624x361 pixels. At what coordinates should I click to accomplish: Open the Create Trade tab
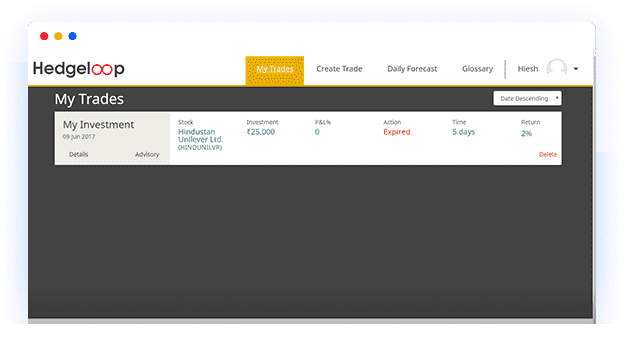[339, 69]
